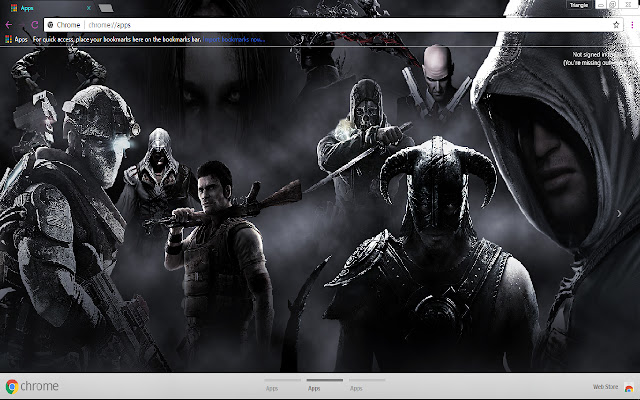Close the Apps tab
This screenshot has width=640, height=400.
tap(89, 8)
